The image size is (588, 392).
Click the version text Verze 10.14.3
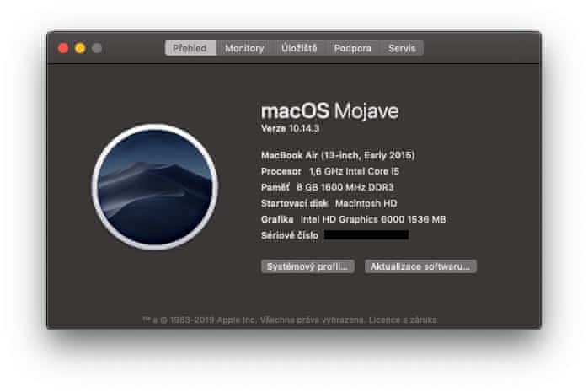[290, 129]
